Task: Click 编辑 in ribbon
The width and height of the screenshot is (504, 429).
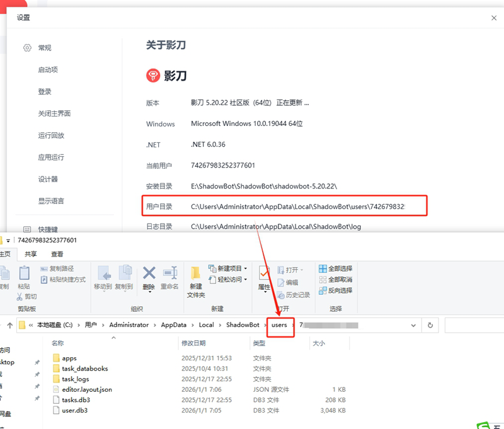Action: 288,282
